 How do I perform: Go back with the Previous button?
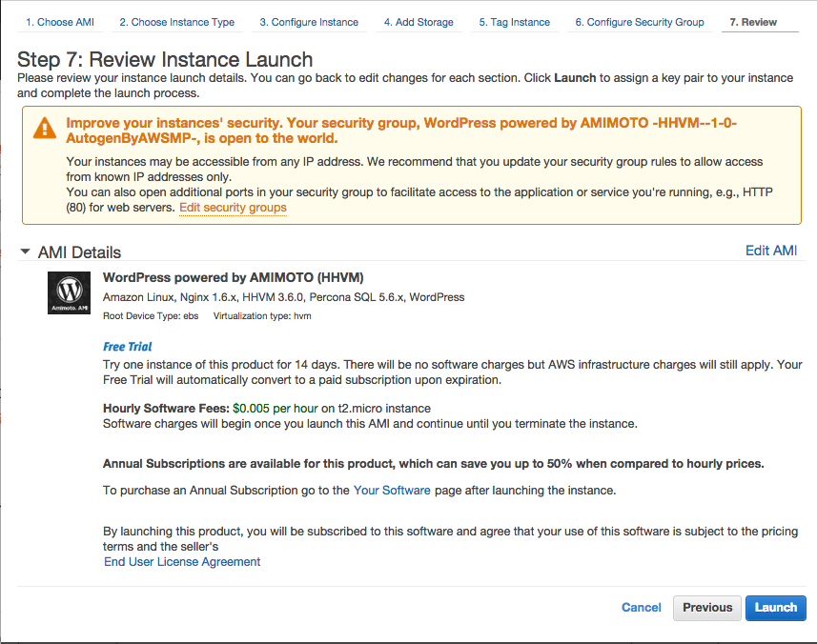click(707, 608)
